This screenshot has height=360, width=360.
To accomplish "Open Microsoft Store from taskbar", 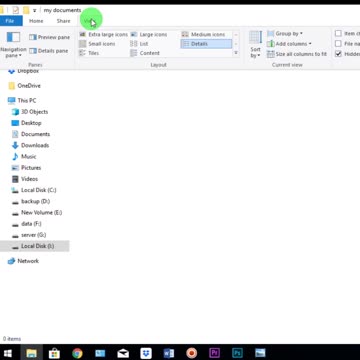I will click(x=54, y=353).
